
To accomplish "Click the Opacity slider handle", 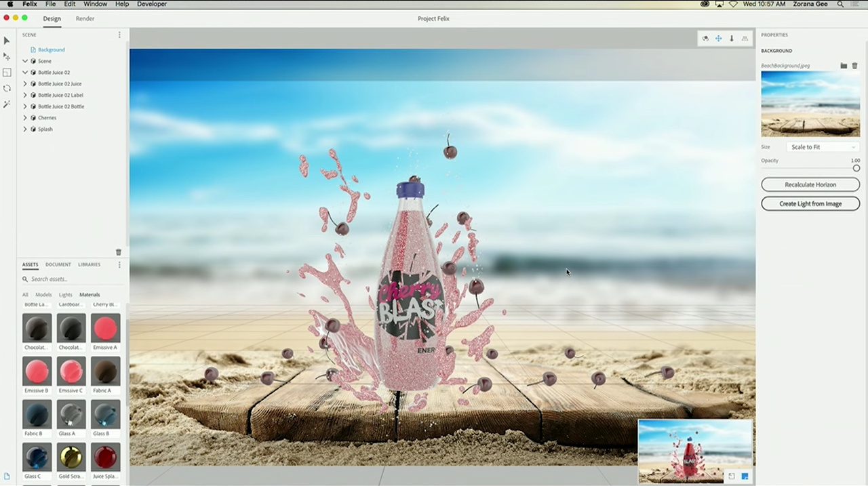I will (x=856, y=168).
